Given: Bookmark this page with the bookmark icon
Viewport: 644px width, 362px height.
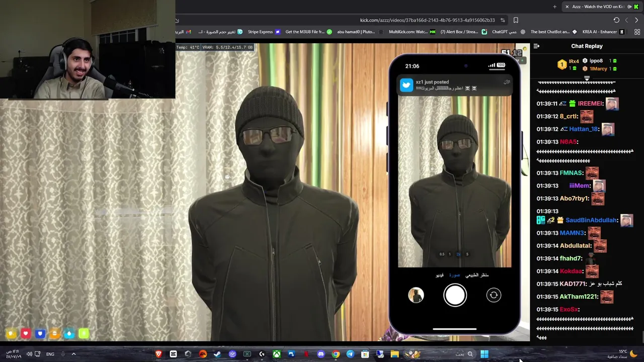Looking at the screenshot, I should [x=516, y=20].
